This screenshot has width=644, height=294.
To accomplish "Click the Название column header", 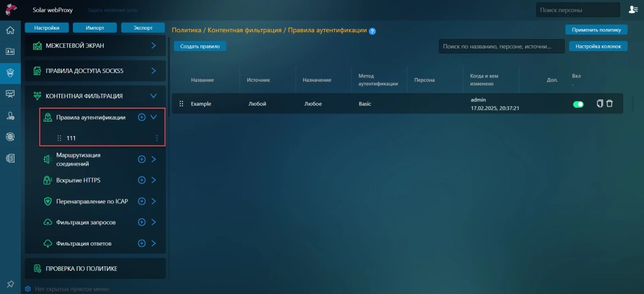I will click(202, 80).
